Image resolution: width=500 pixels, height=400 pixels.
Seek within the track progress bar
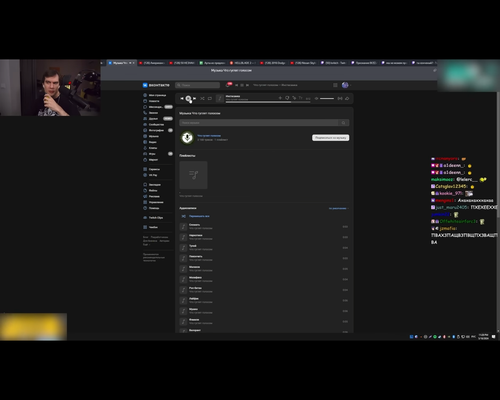pos(268,102)
